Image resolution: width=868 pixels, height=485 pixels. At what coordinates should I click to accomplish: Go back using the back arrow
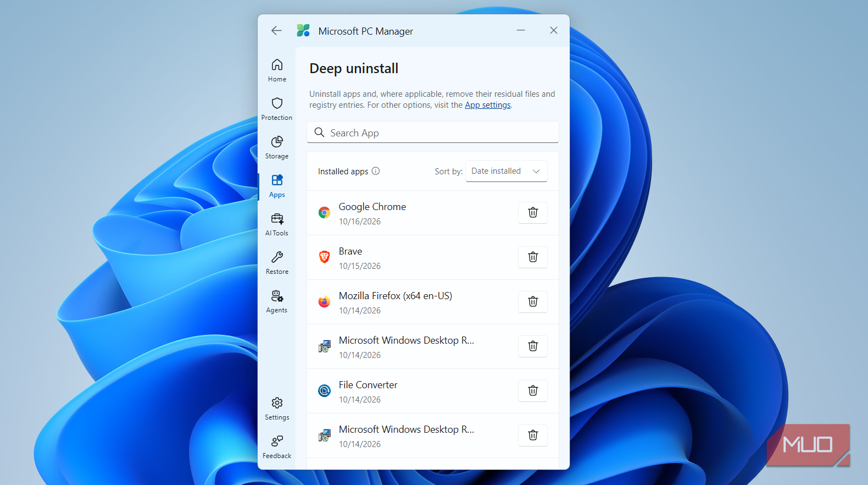click(x=276, y=31)
